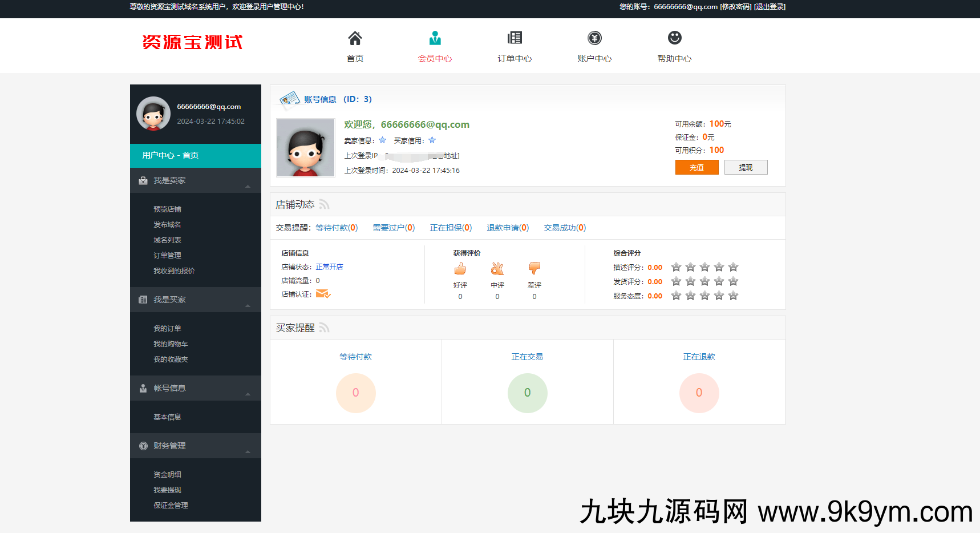Open 发布域名 in sidebar
Screen dimensions: 980x533
click(167, 225)
